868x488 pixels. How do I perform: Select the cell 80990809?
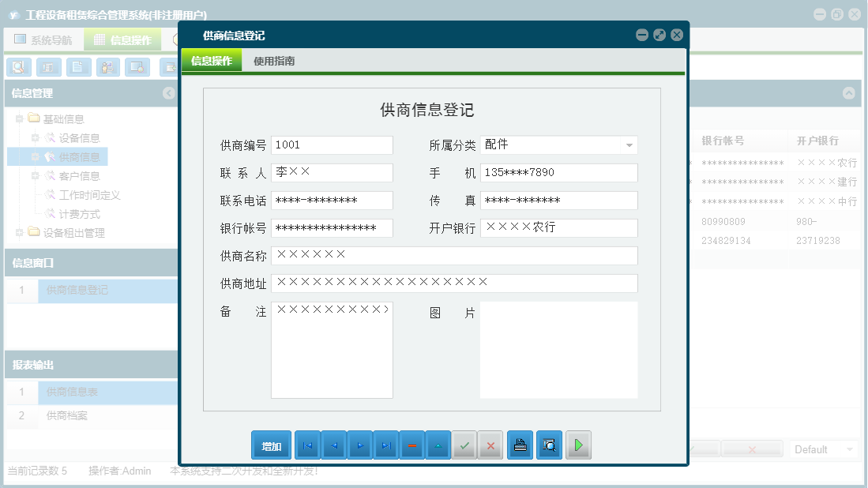[x=723, y=221]
